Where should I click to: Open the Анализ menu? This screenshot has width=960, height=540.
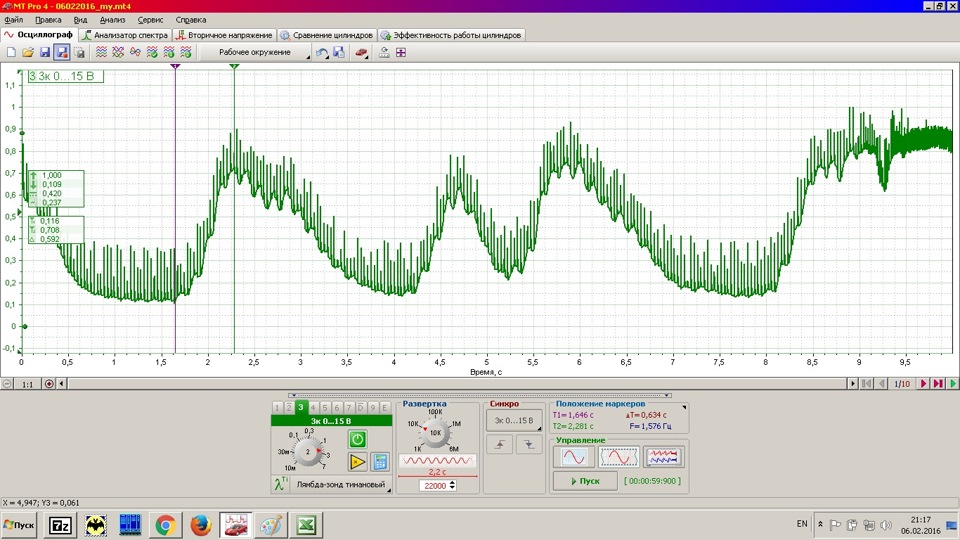tap(112, 20)
